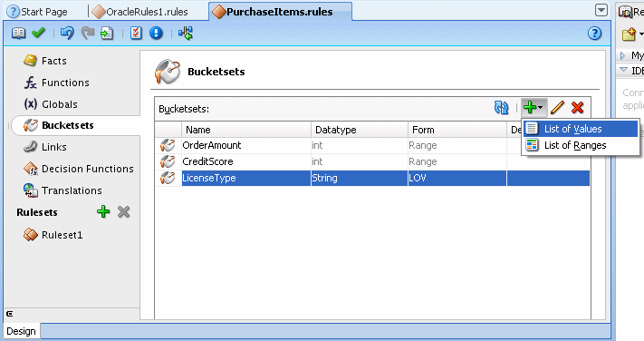This screenshot has width=644, height=341.
Task: Open Translations in the sidebar
Action: [62, 190]
